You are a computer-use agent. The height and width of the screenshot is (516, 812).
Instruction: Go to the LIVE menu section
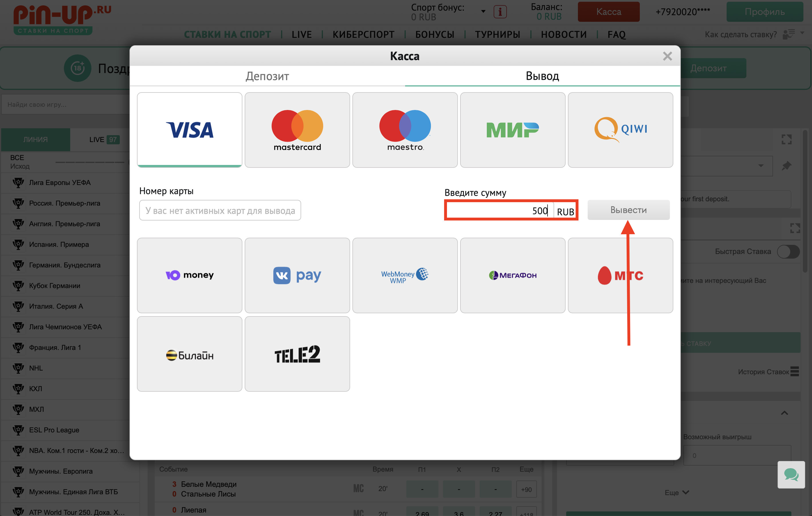pos(301,34)
